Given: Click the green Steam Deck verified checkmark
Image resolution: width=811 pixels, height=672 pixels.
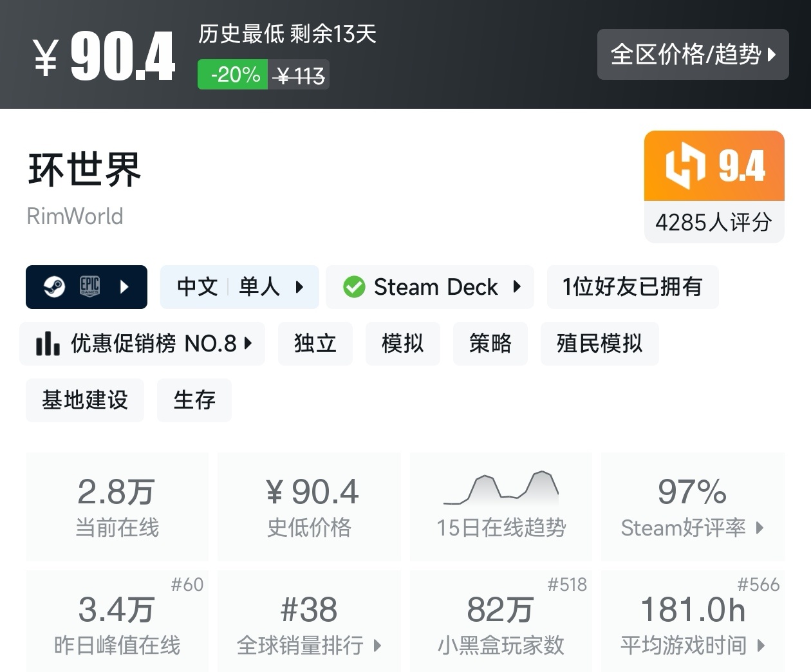Looking at the screenshot, I should 354,287.
